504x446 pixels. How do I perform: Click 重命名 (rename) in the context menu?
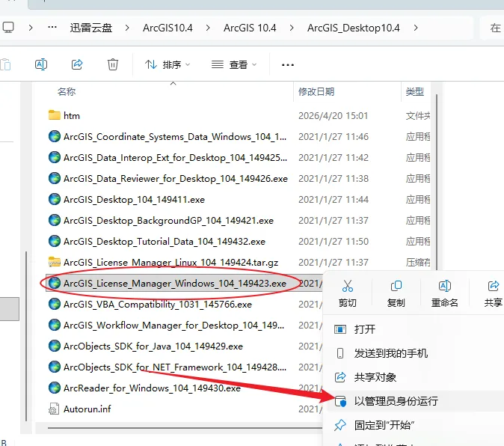pyautogui.click(x=444, y=293)
